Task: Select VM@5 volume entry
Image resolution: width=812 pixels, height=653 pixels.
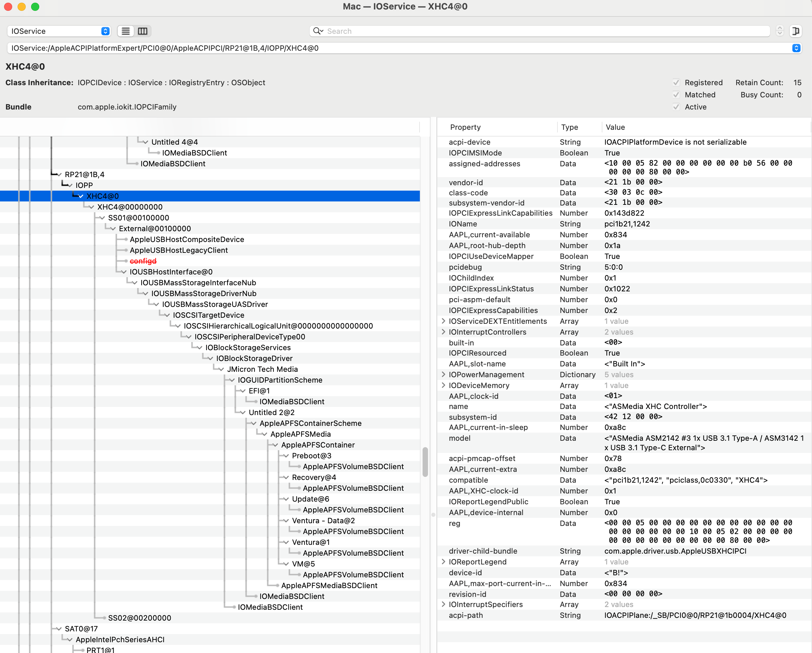Action: [304, 564]
